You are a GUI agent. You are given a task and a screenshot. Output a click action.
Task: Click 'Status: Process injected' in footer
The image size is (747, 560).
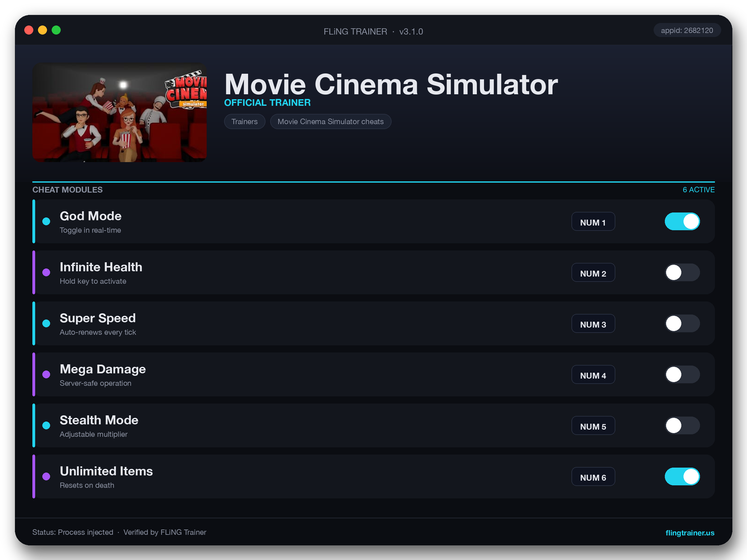pyautogui.click(x=73, y=532)
